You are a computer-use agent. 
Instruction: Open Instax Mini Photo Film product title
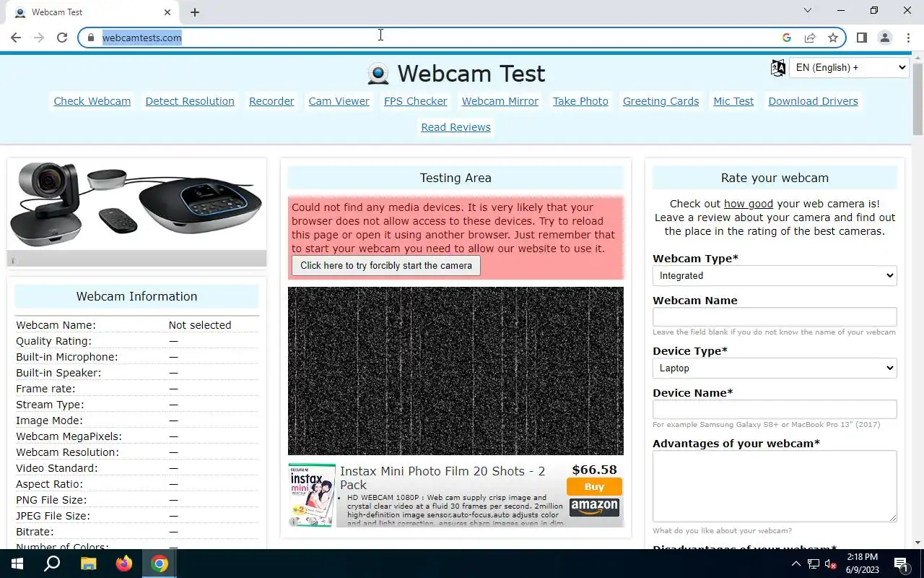[443, 478]
